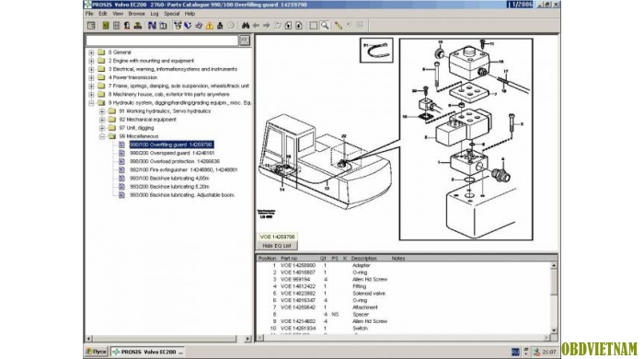Collapse the 9 Hydraulic system folder
The image size is (644, 359).
pyautogui.click(x=92, y=103)
